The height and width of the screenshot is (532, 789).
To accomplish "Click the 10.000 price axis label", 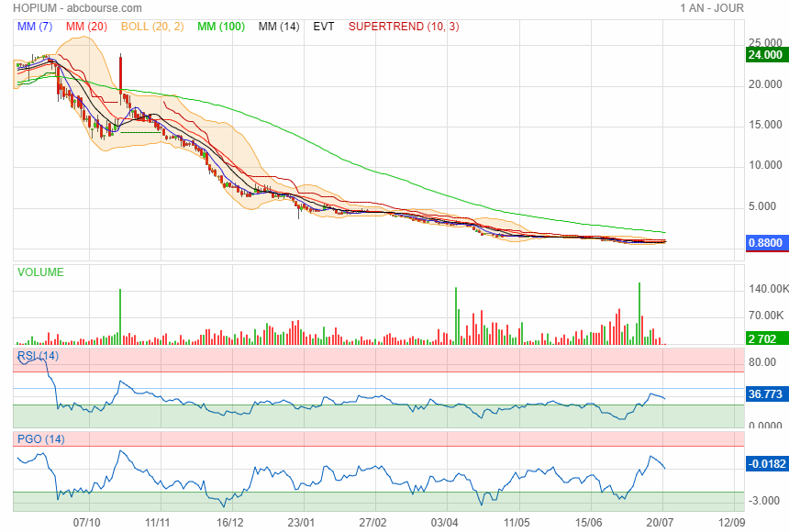I will (765, 165).
